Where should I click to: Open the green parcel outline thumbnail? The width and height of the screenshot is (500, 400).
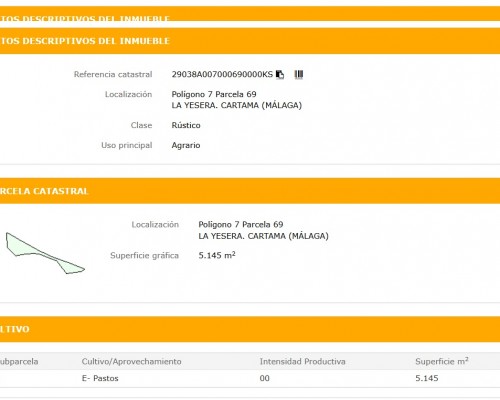(45, 253)
